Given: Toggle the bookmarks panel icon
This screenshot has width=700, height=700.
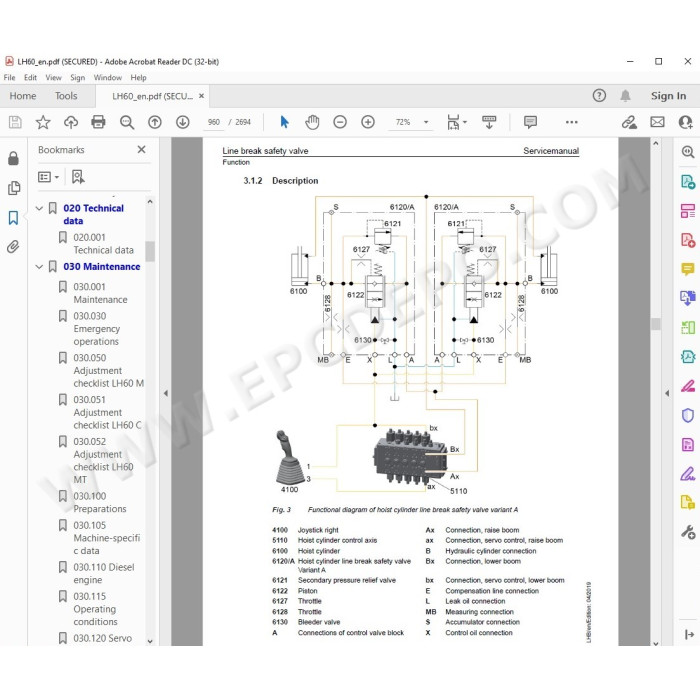Looking at the screenshot, I should [13, 218].
